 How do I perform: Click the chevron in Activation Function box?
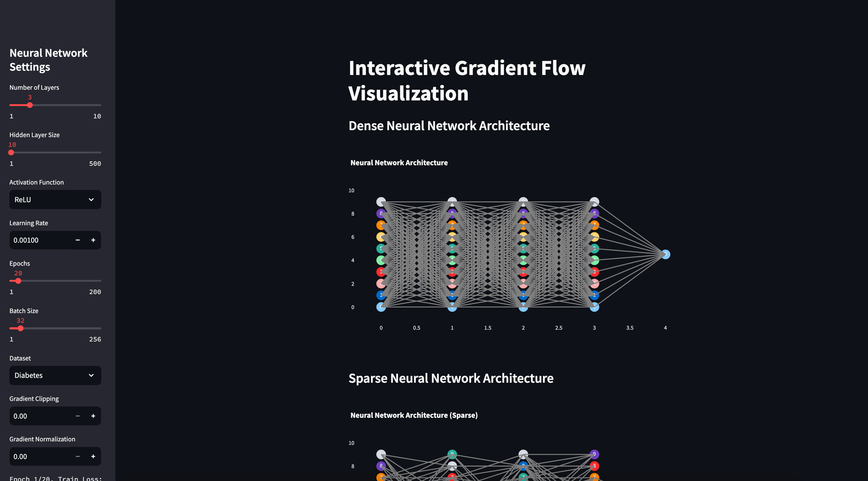(91, 200)
